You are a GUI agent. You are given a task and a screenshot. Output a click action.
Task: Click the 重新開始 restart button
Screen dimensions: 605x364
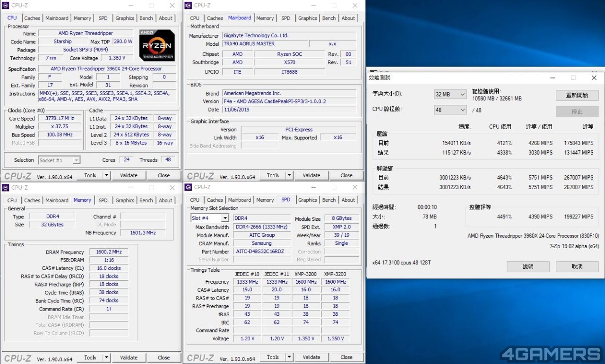577,95
